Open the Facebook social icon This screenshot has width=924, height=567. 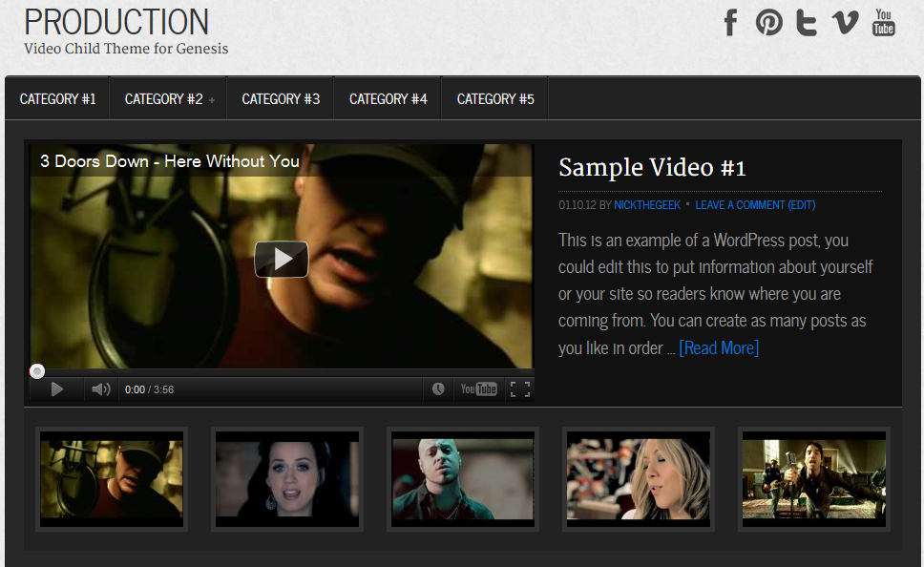coord(731,22)
